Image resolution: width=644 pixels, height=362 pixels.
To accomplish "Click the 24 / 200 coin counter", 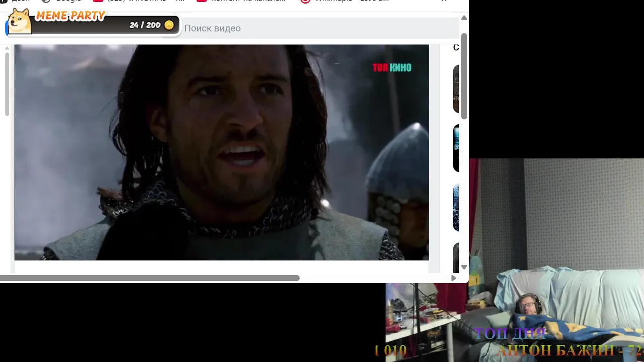I will point(145,25).
